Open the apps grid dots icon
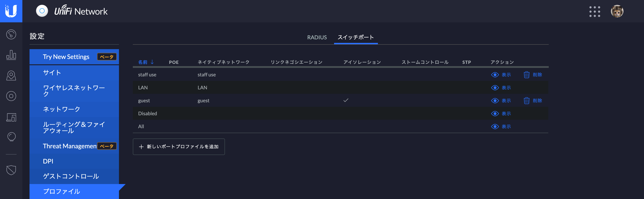644x199 pixels. 595,11
